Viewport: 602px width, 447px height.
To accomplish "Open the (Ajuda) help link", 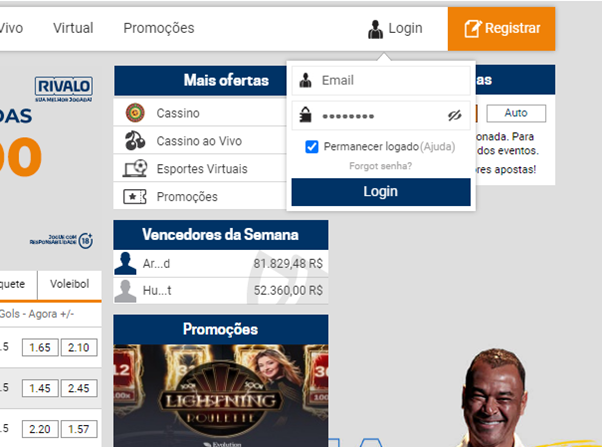I will pyautogui.click(x=438, y=147).
